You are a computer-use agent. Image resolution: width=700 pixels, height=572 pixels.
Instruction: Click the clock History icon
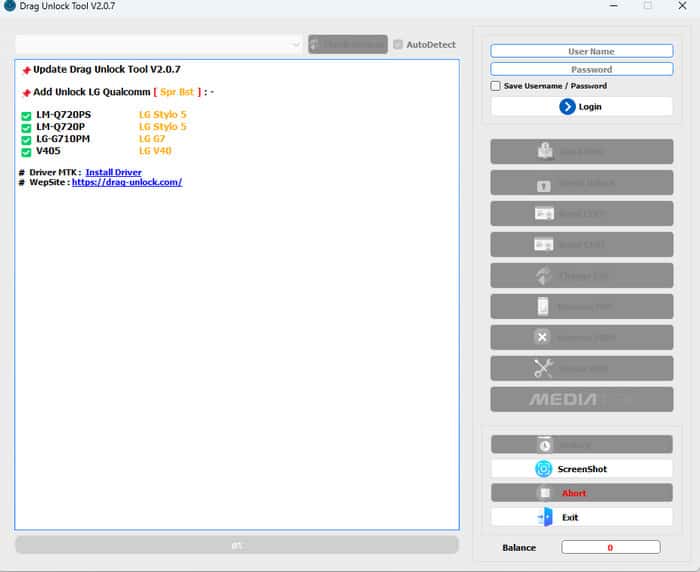(544, 445)
